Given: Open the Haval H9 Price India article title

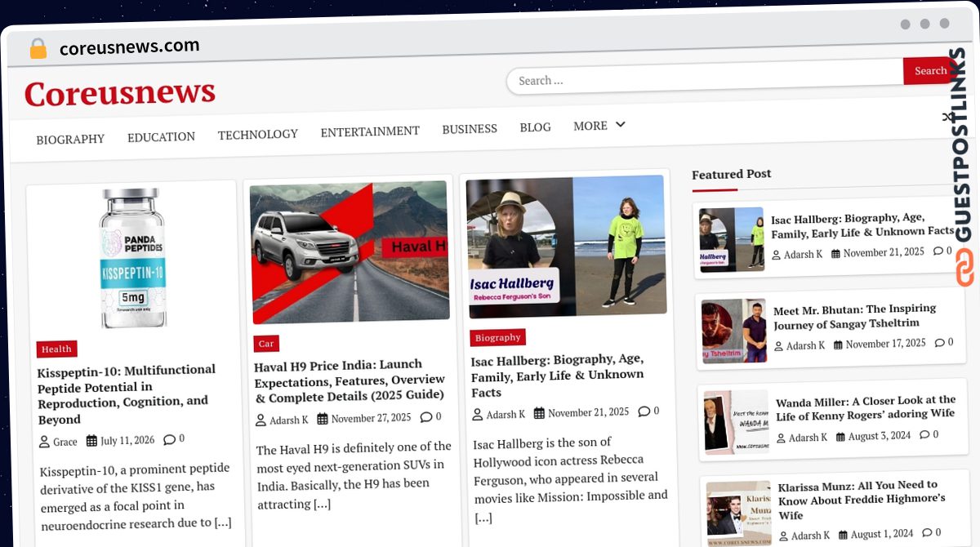Looking at the screenshot, I should pos(350,380).
